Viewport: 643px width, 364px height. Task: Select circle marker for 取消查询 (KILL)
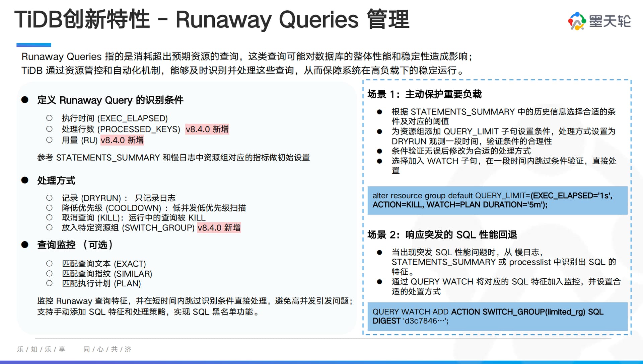click(49, 217)
